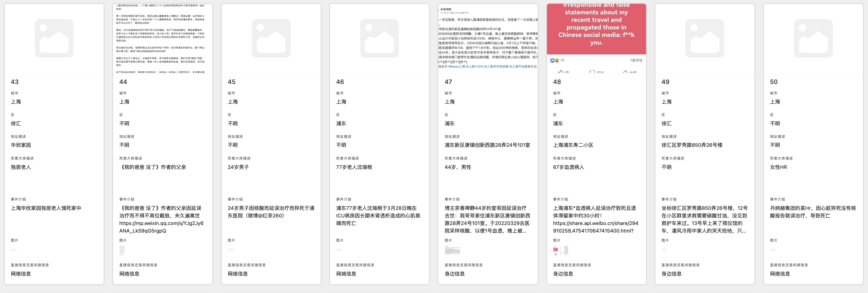Image resolution: width=868 pixels, height=293 pixels.
Task: Click the @News上海 mention in the Weibo screenshot
Action: point(457,67)
